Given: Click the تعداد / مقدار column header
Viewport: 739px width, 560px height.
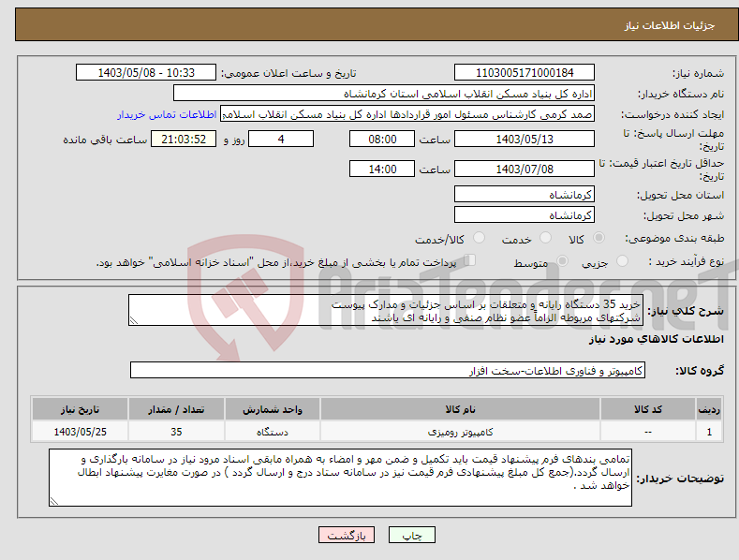Looking at the screenshot, I should pos(176,409).
